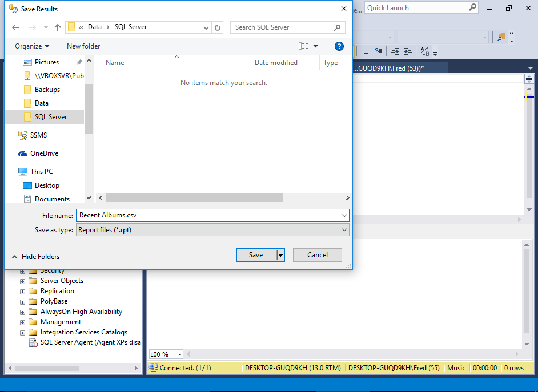Open OneDrive in the navigation pane
The height and width of the screenshot is (392, 538).
[x=44, y=153]
